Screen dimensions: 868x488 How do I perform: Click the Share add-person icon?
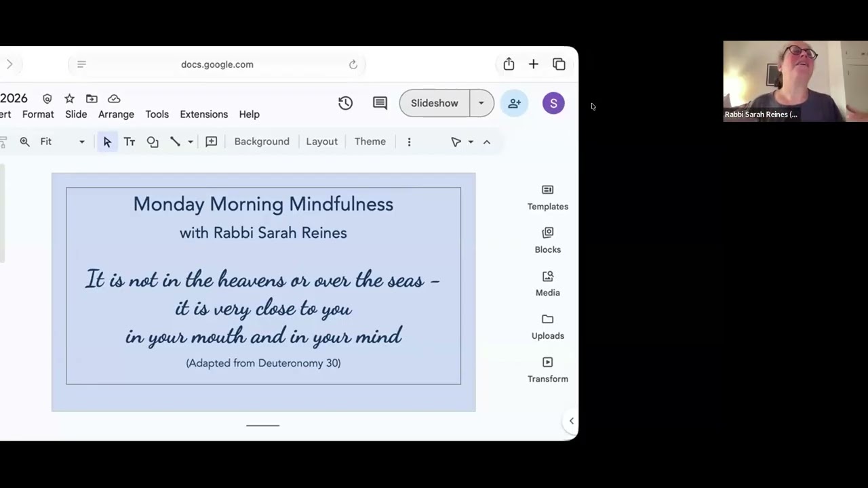point(514,103)
